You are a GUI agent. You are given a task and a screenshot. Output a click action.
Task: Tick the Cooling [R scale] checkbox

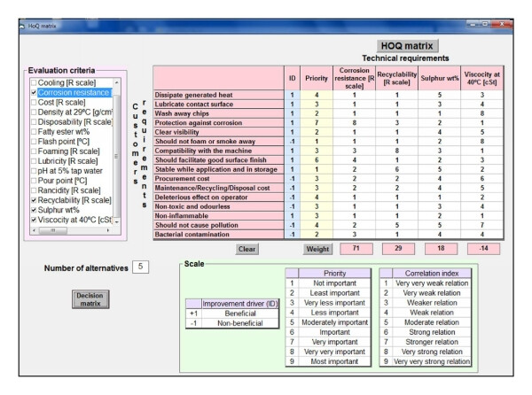(34, 82)
